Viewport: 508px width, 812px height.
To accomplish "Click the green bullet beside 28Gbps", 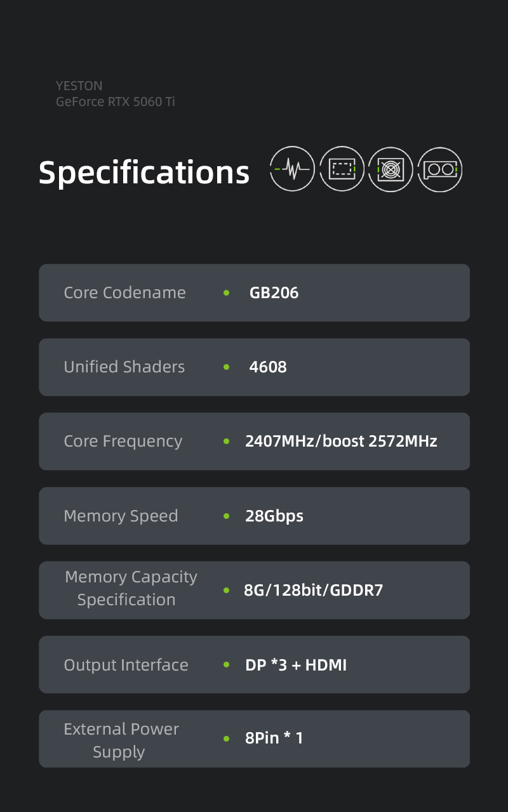I will point(227,516).
